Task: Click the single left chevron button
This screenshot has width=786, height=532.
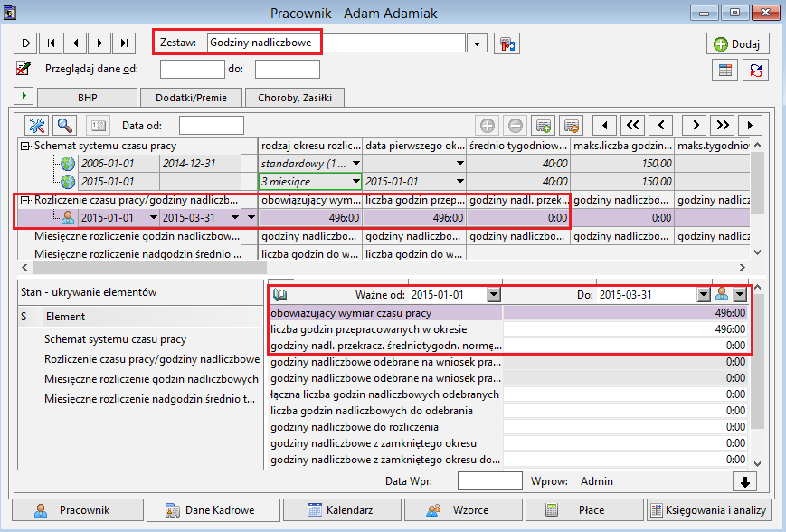Action: click(661, 126)
